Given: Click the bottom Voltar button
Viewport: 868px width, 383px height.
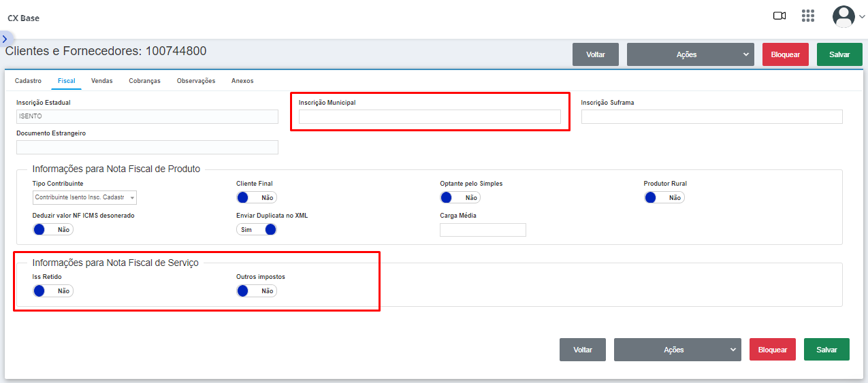Looking at the screenshot, I should (583, 350).
